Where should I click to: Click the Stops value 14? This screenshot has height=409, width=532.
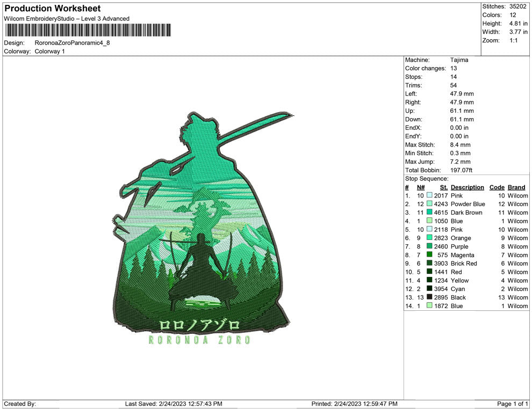coord(454,77)
